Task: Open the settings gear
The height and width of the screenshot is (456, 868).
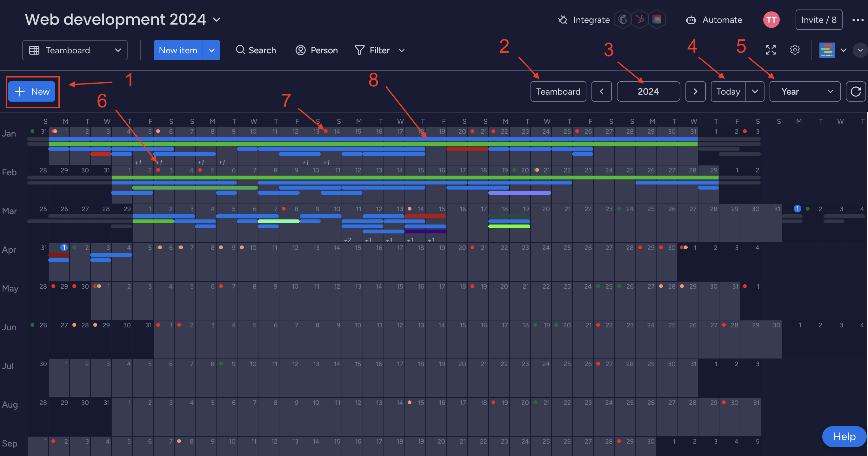Action: 795,50
